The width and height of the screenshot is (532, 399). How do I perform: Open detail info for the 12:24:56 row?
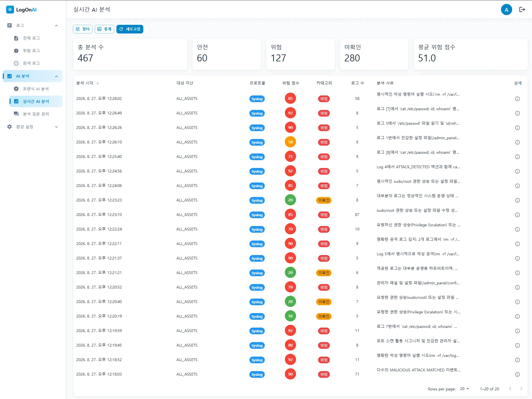point(517,171)
